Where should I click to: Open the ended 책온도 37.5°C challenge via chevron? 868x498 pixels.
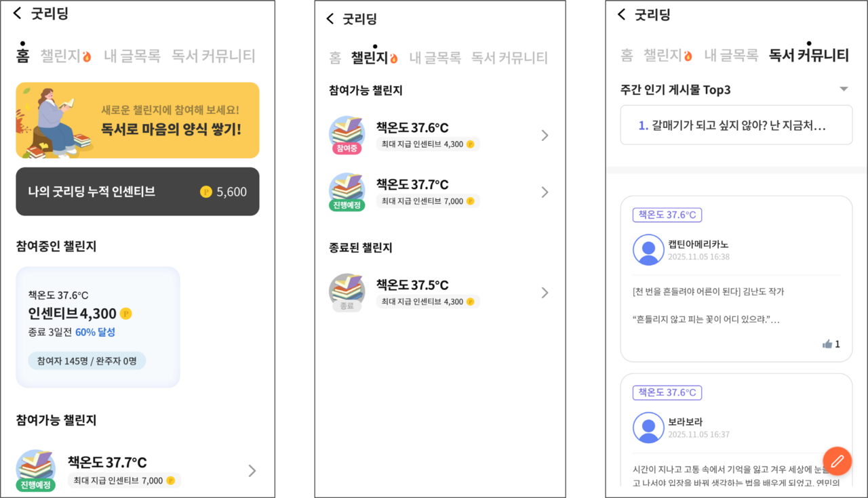tap(545, 292)
